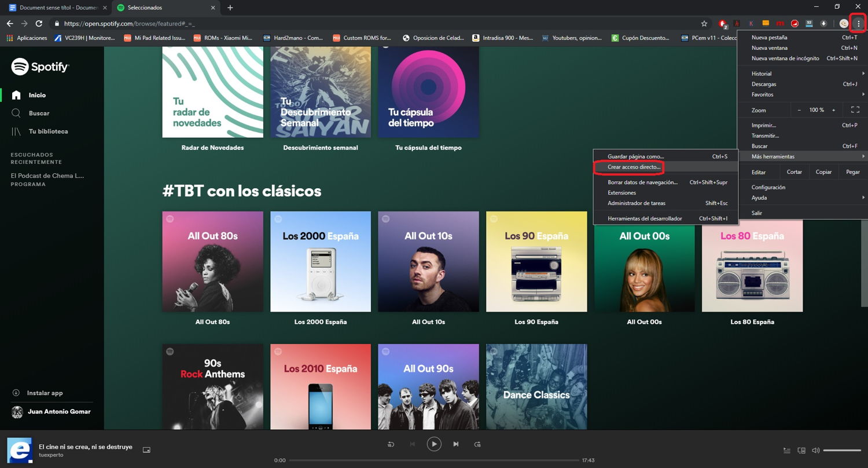Click the 92 badge extension icon
This screenshot has width=868, height=468.
click(x=809, y=24)
